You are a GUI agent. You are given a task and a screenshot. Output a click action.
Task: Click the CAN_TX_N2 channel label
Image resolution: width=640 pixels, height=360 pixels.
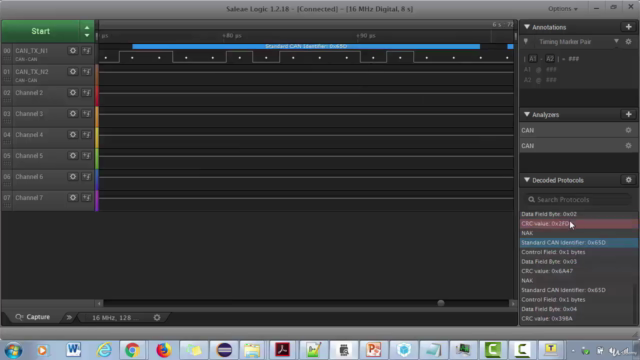click(31, 72)
